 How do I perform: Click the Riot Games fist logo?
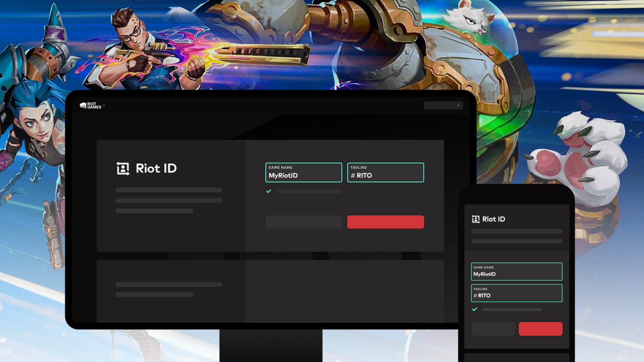pyautogui.click(x=82, y=105)
